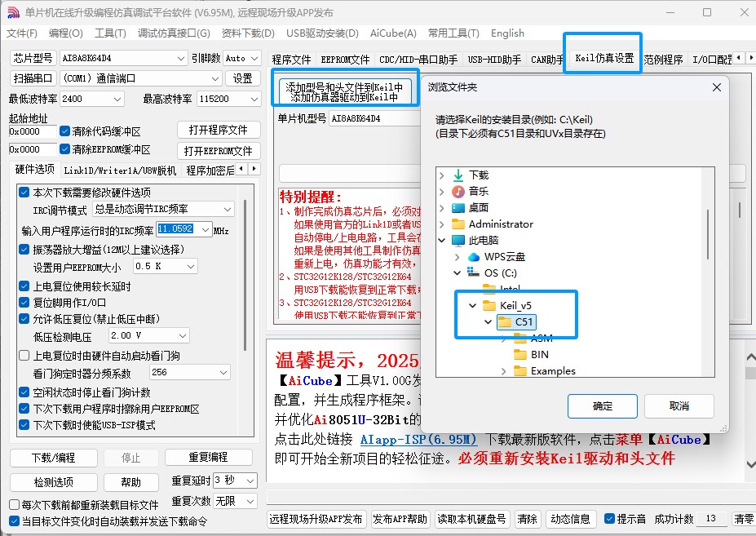The width and height of the screenshot is (756, 536).
Task: Close the browse folder dialog with X
Action: tap(717, 87)
